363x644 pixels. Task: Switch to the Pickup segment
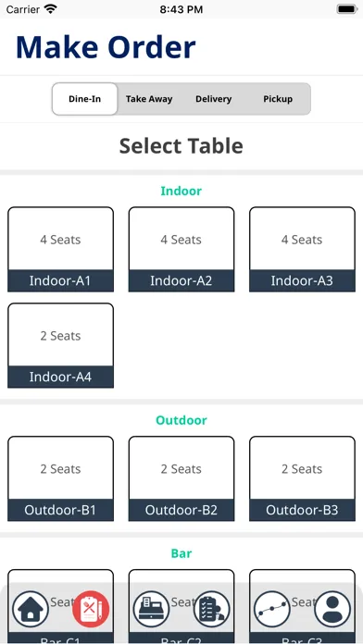click(278, 99)
